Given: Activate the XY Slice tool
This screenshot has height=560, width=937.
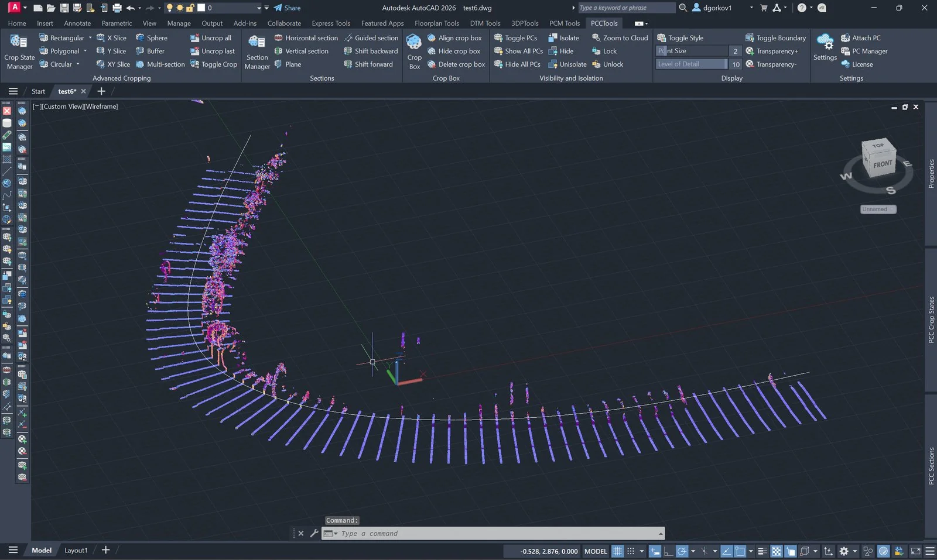Looking at the screenshot, I should [113, 64].
